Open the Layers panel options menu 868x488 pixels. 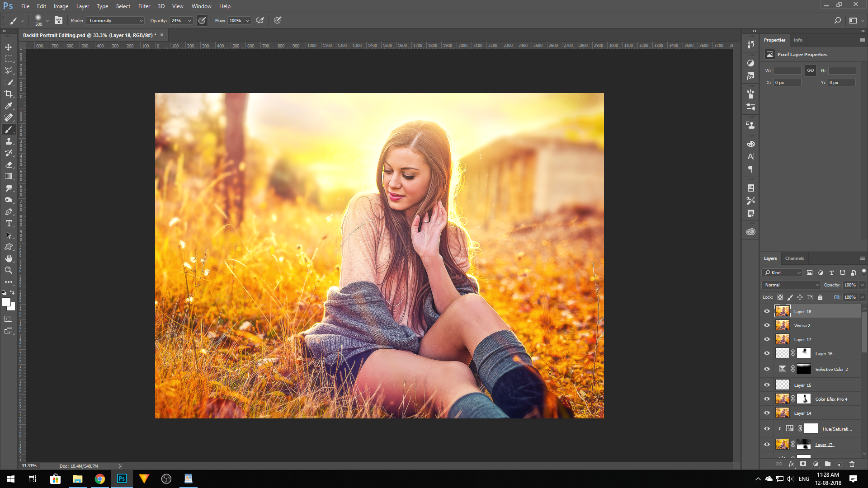(x=862, y=258)
